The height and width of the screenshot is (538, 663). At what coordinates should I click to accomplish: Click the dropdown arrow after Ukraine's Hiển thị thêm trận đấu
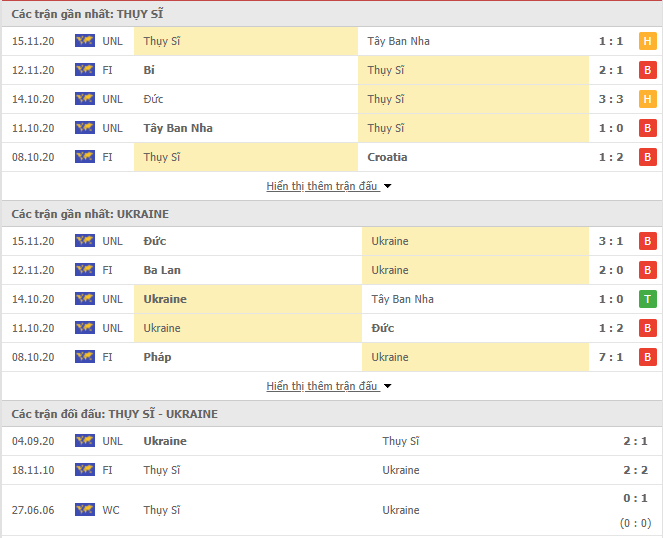point(387,386)
